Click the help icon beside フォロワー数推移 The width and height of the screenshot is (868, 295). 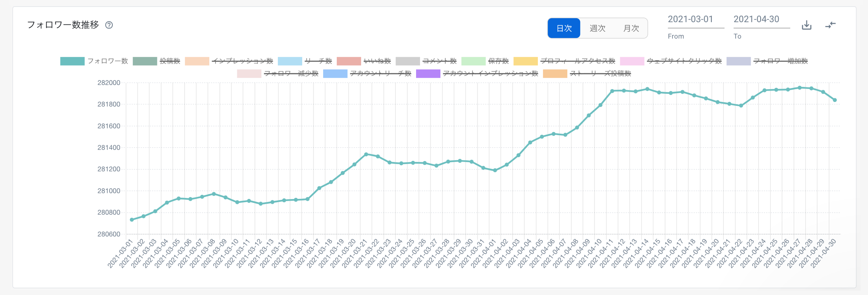coord(109,25)
